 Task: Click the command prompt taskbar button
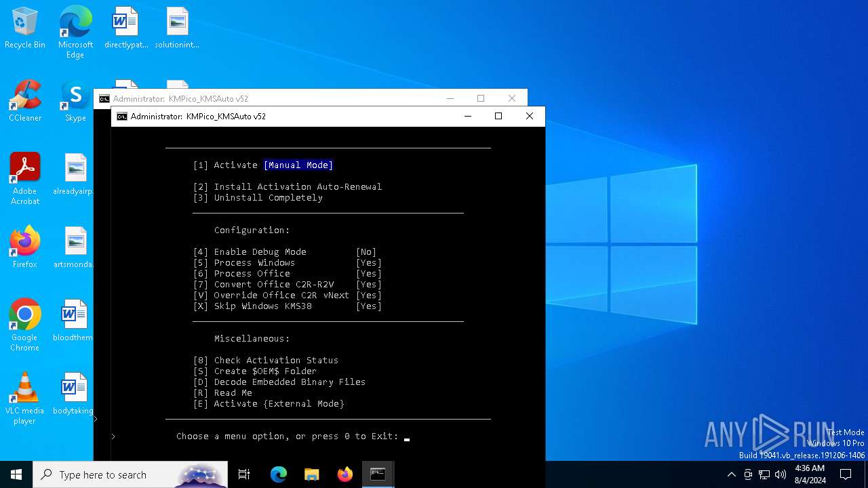click(378, 474)
